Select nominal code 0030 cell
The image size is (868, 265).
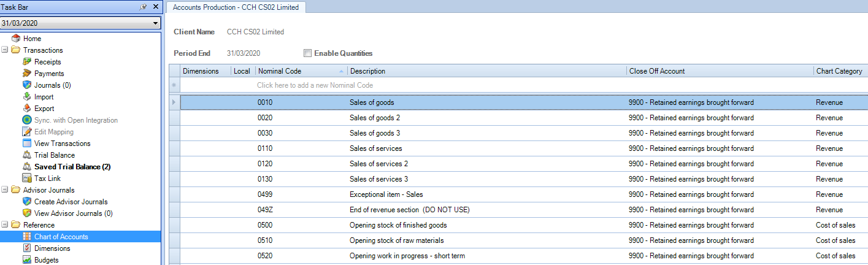pos(301,133)
